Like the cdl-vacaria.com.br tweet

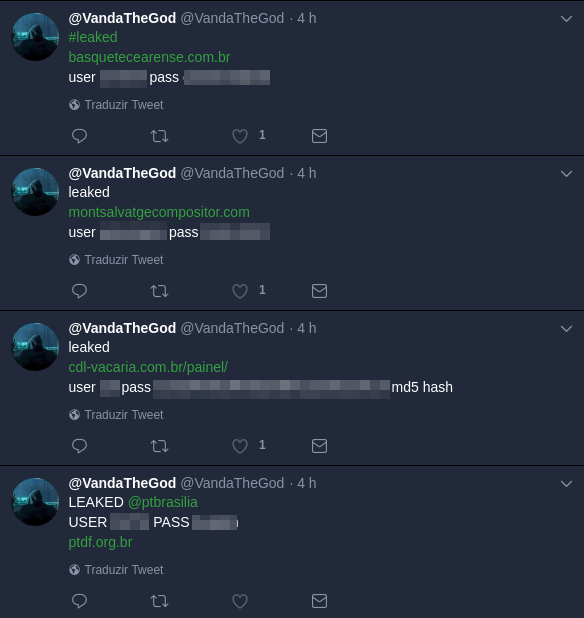tap(240, 446)
